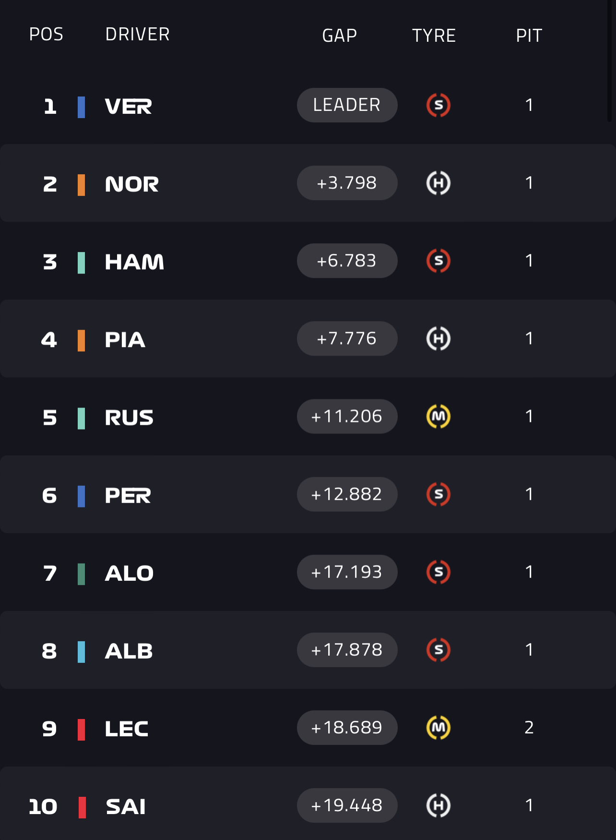The height and width of the screenshot is (840, 616).
Task: Click Sainz's hard tyre icon
Action: 438,805
